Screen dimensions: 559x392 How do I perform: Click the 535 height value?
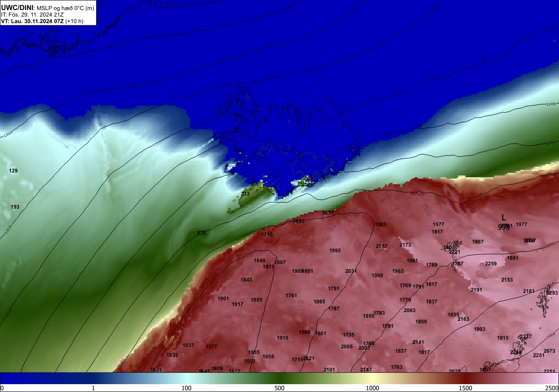(201, 233)
